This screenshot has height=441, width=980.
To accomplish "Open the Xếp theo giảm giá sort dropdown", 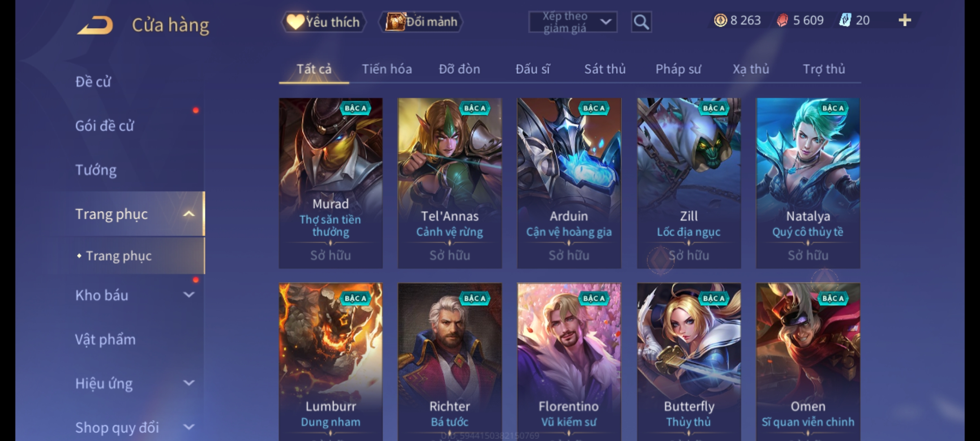I will (572, 22).
